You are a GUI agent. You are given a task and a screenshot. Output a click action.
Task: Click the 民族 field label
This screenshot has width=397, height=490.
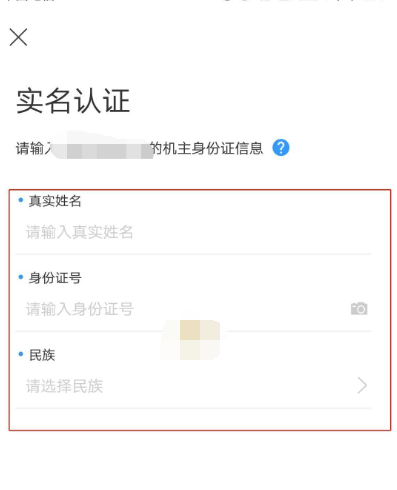pos(42,355)
